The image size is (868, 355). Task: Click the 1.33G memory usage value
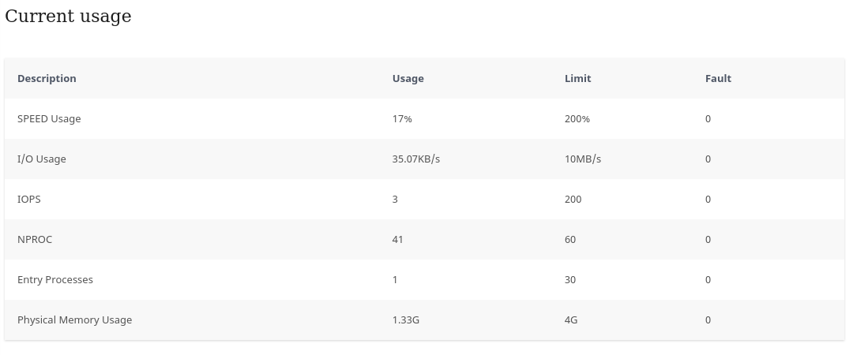coord(406,320)
